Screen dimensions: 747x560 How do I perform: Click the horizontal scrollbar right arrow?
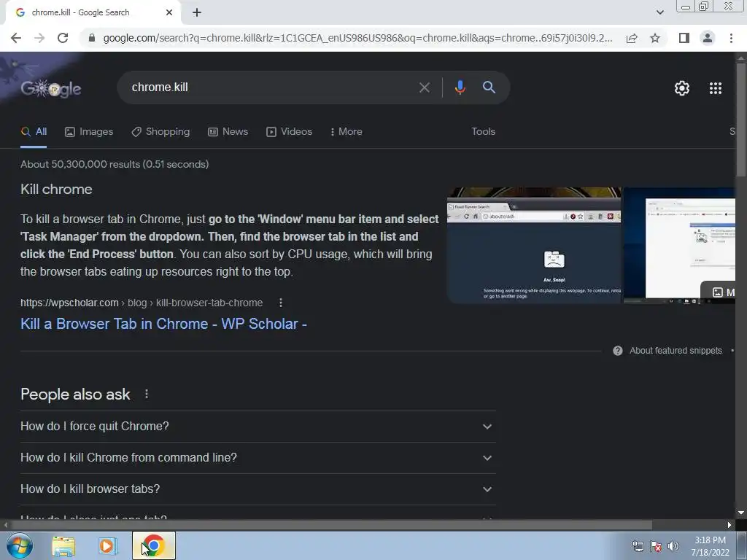729,525
